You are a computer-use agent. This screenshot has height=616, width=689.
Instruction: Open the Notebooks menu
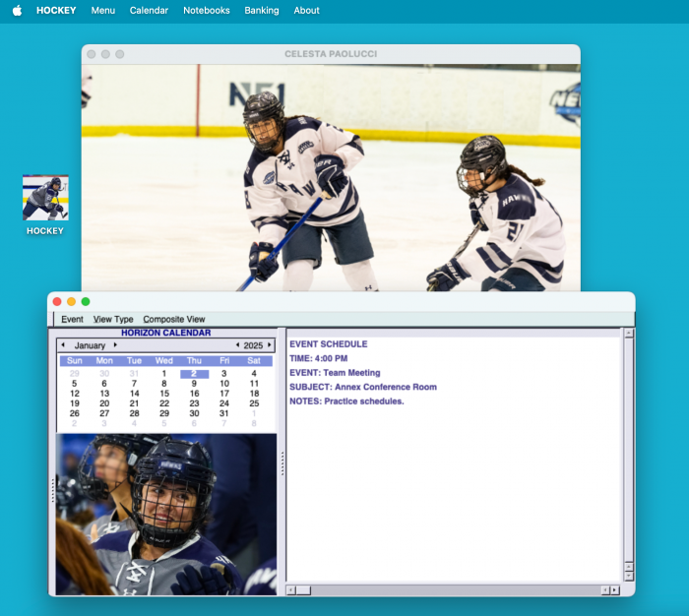click(207, 10)
